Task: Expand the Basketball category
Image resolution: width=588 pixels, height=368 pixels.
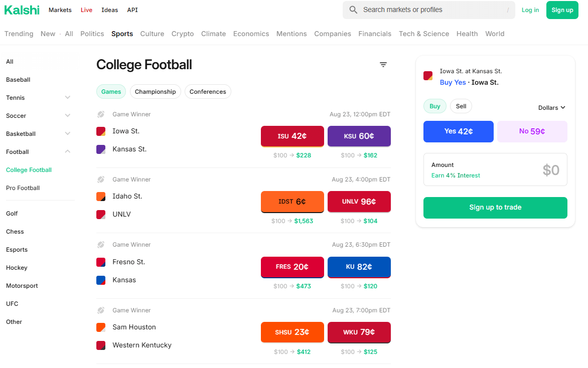Action: pyautogui.click(x=68, y=133)
